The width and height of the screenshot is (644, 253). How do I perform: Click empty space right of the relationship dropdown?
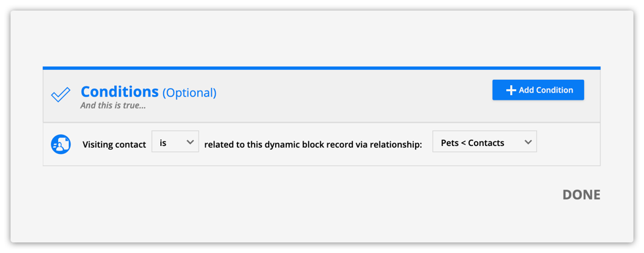click(568, 144)
